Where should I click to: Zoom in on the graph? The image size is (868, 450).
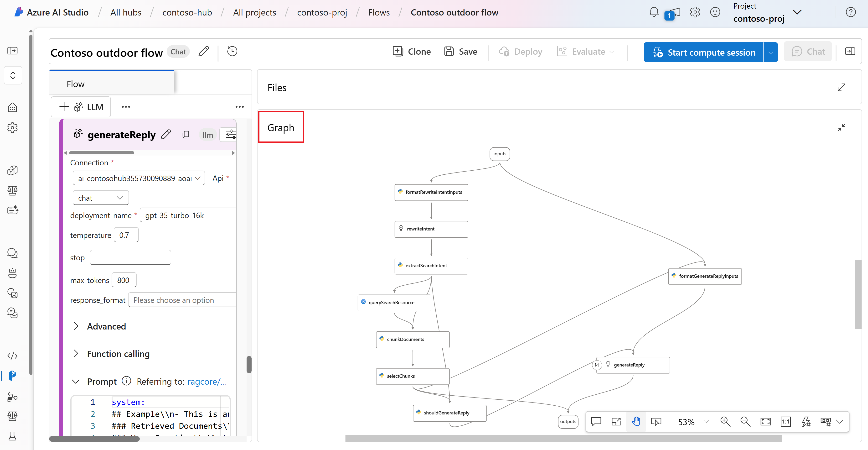pyautogui.click(x=725, y=421)
